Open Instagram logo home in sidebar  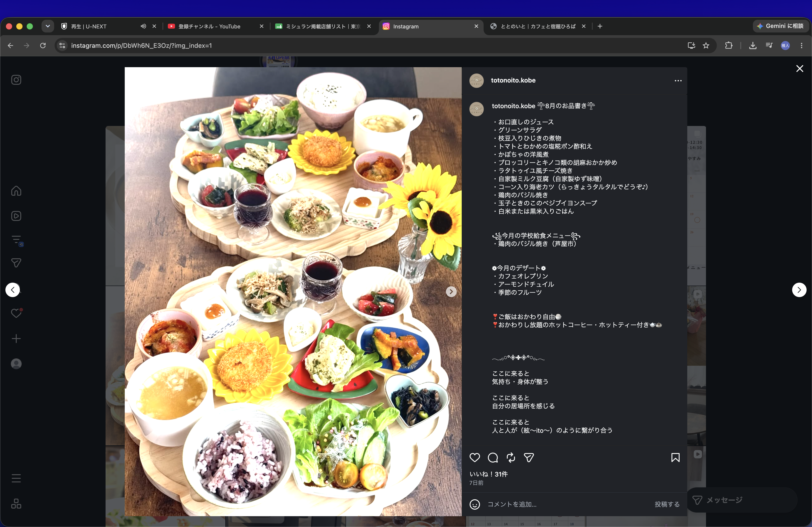[x=16, y=80]
